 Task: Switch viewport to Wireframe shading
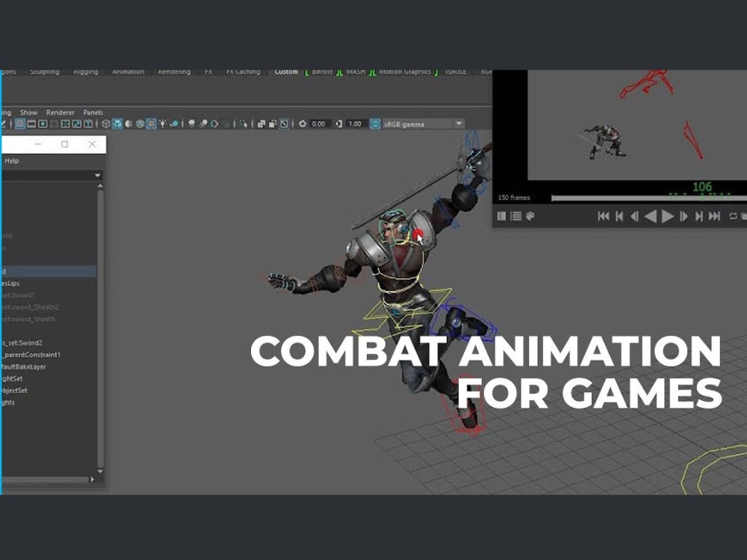tap(106, 124)
